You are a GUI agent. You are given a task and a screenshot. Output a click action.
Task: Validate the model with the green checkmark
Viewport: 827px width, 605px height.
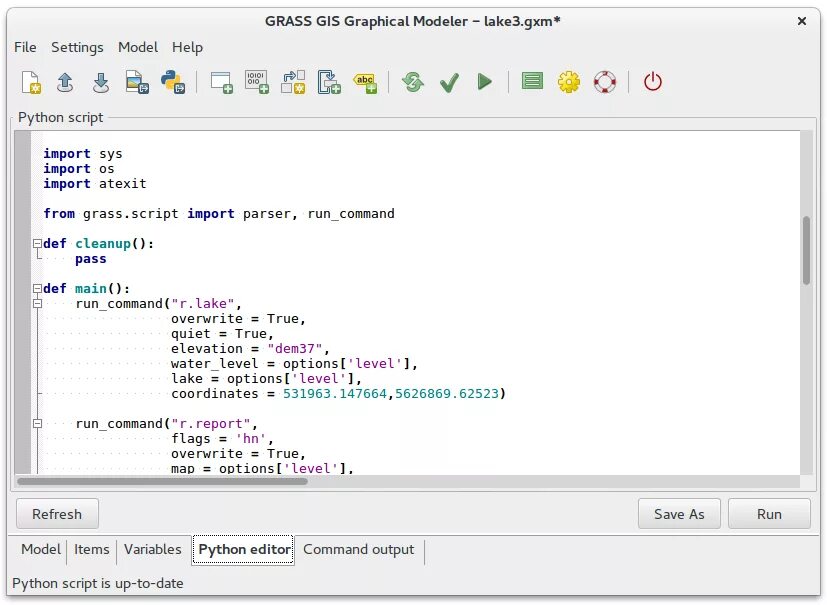[449, 83]
